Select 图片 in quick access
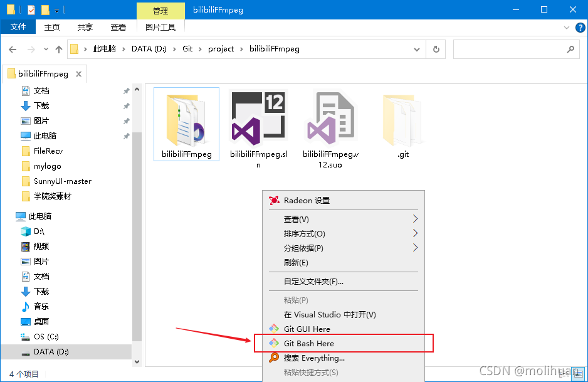The image size is (588, 382). tap(41, 121)
